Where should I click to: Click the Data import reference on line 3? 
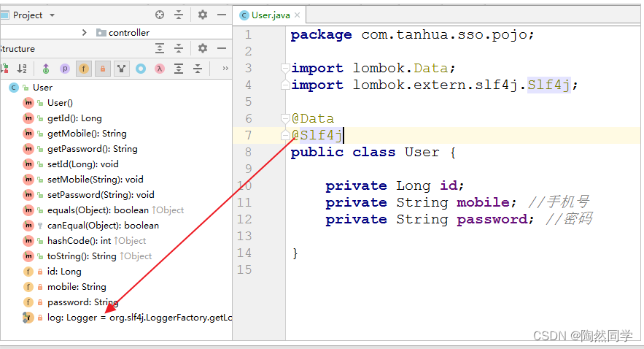pos(430,68)
